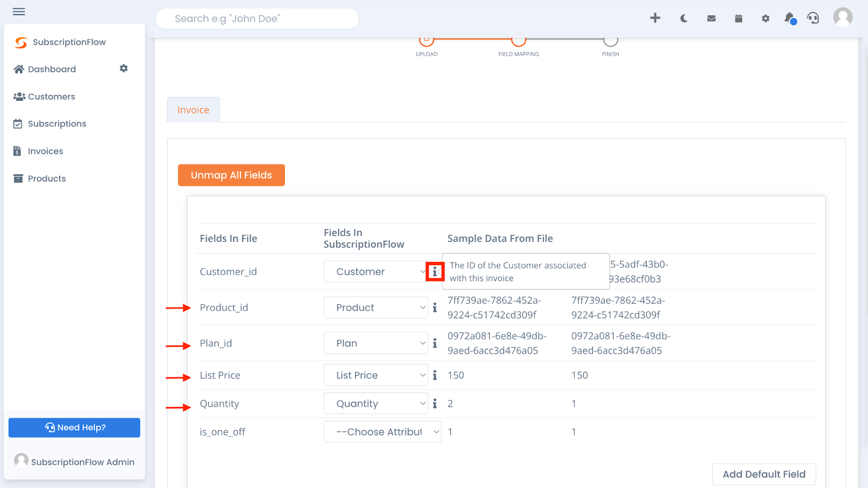Viewport: 868px width, 488px height.
Task: Click Fields In SubscriptionFlow column header
Action: pos(364,239)
